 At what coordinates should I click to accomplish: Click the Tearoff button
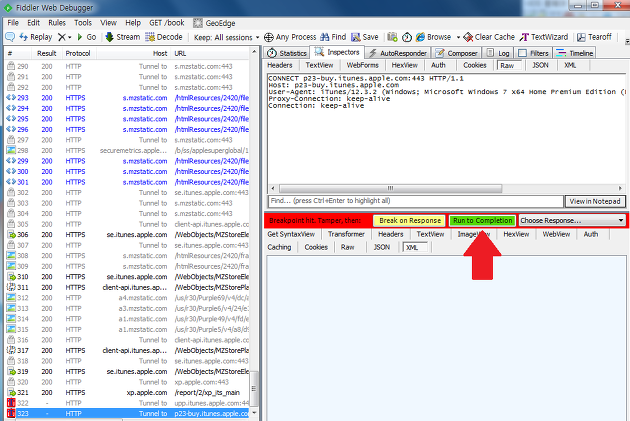[x=594, y=37]
